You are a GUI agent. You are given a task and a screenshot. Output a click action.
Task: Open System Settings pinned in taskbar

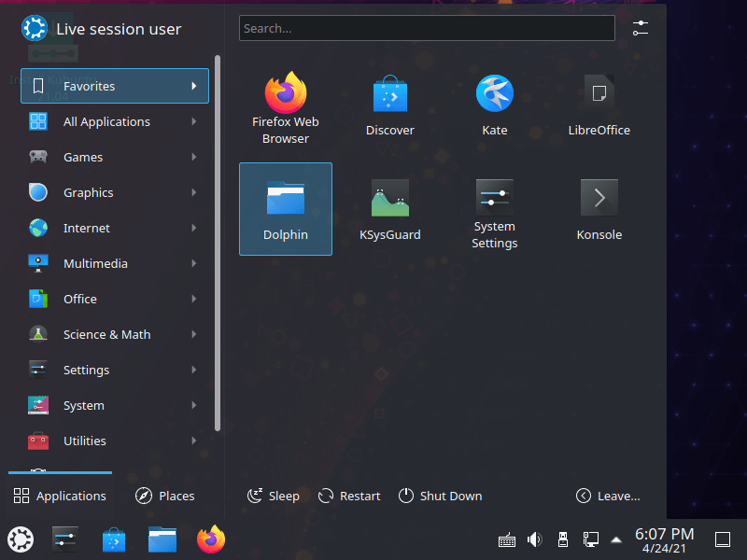pos(64,539)
